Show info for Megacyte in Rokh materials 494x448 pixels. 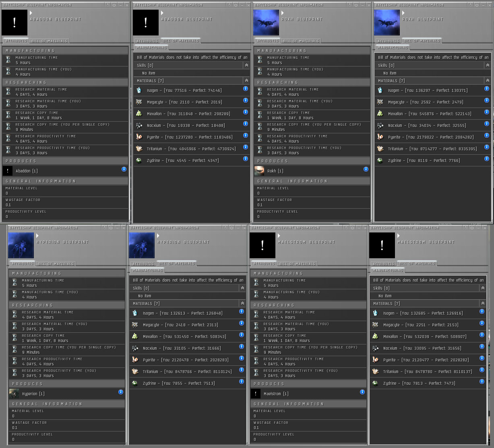(486, 100)
